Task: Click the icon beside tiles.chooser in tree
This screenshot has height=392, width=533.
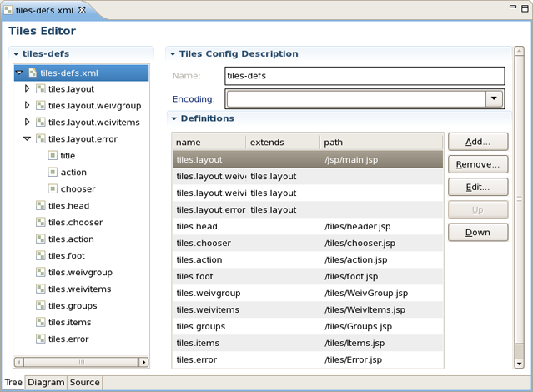Action: coord(40,223)
